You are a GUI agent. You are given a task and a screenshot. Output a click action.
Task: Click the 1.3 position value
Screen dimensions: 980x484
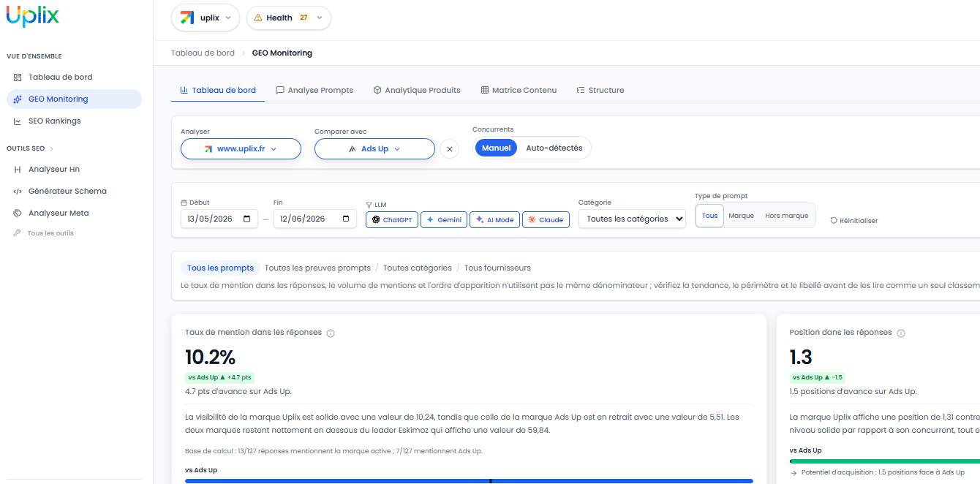[x=801, y=357]
